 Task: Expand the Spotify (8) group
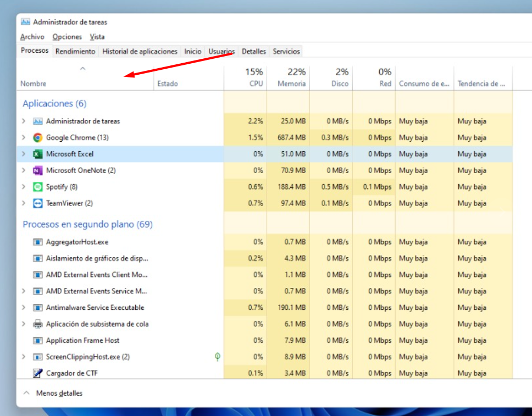pos(24,187)
